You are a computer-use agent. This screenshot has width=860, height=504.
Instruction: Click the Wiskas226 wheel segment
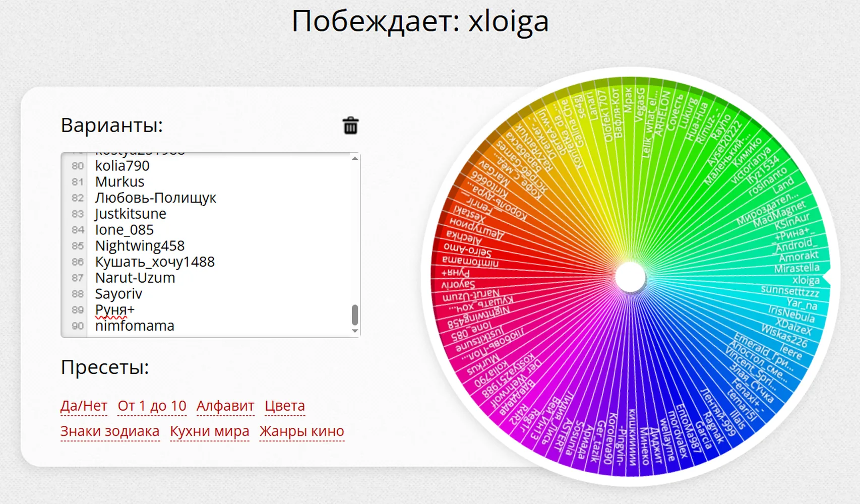pos(784,336)
